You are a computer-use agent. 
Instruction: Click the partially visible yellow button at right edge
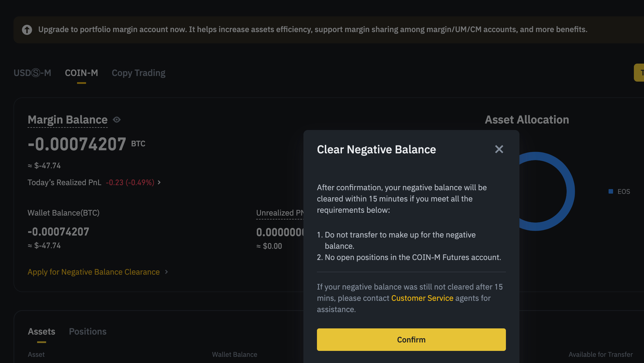[639, 73]
